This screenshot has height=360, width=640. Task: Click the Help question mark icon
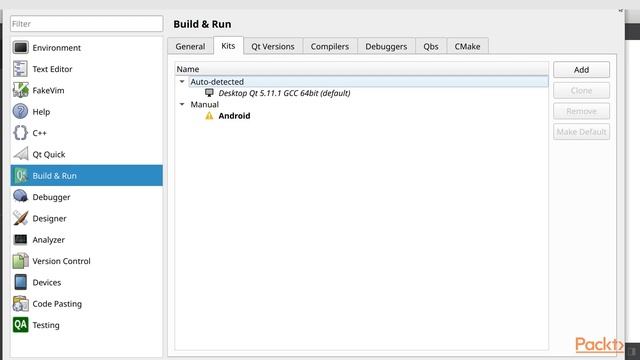[20, 111]
